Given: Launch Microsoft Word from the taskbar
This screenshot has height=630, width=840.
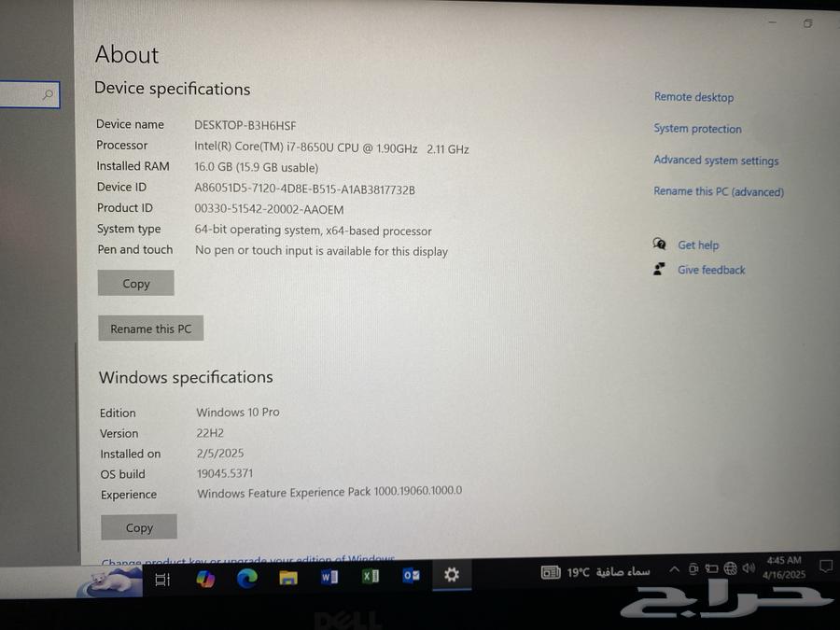Looking at the screenshot, I should click(x=329, y=577).
